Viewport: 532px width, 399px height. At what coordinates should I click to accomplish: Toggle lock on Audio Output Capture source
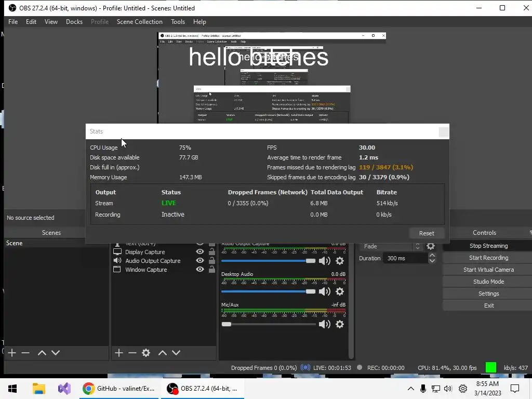click(x=212, y=260)
